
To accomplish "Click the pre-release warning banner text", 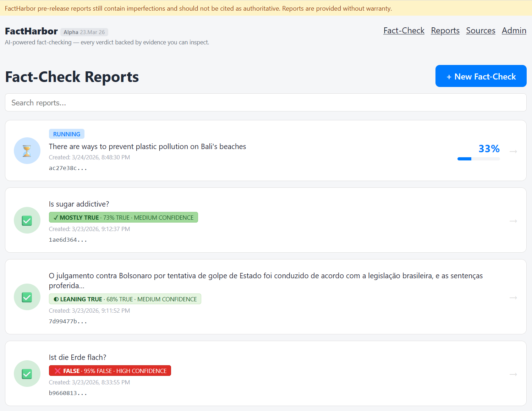I will (198, 9).
